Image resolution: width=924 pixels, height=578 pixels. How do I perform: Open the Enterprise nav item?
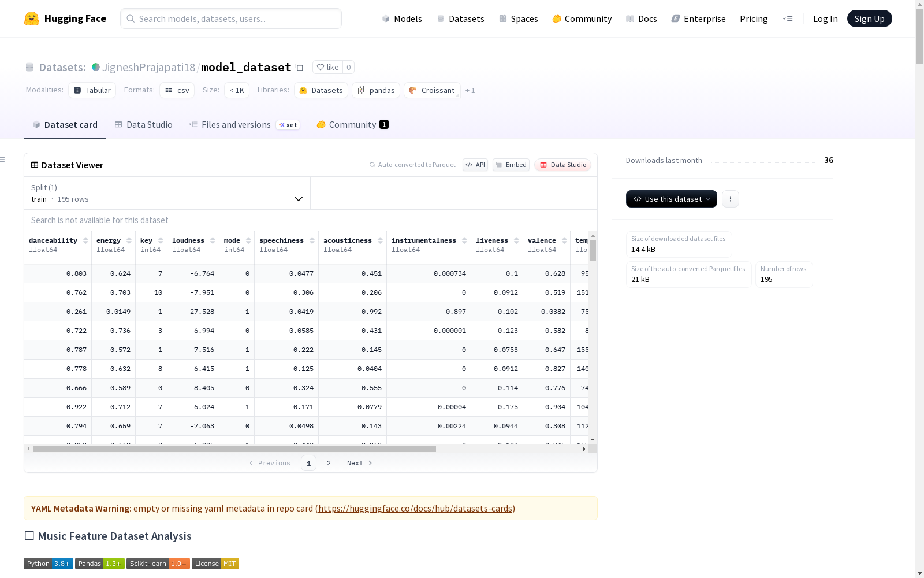point(698,18)
